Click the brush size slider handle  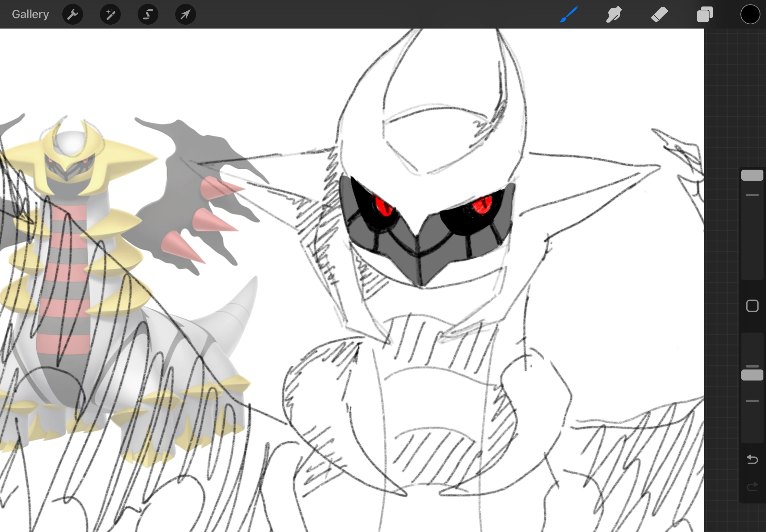(x=752, y=175)
